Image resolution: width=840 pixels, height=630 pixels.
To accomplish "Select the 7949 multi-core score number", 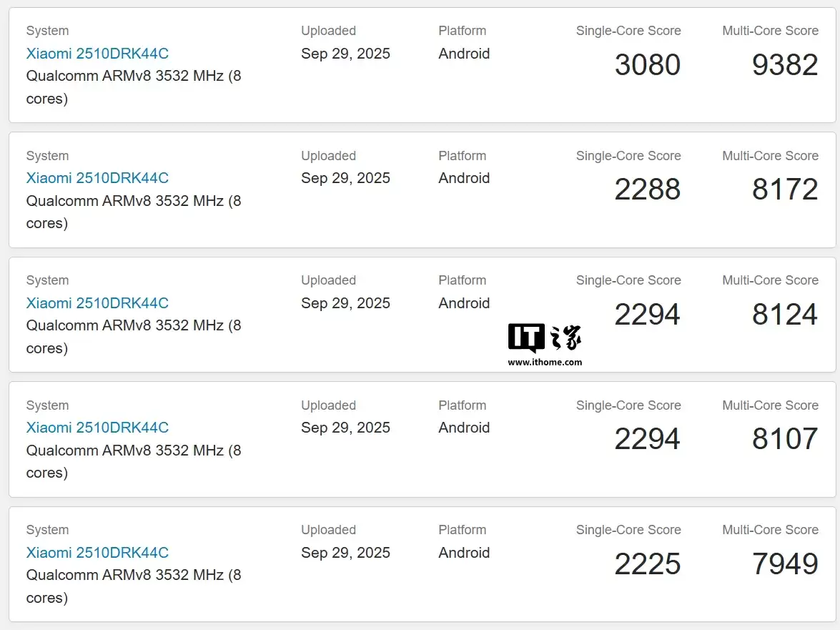I will (784, 564).
